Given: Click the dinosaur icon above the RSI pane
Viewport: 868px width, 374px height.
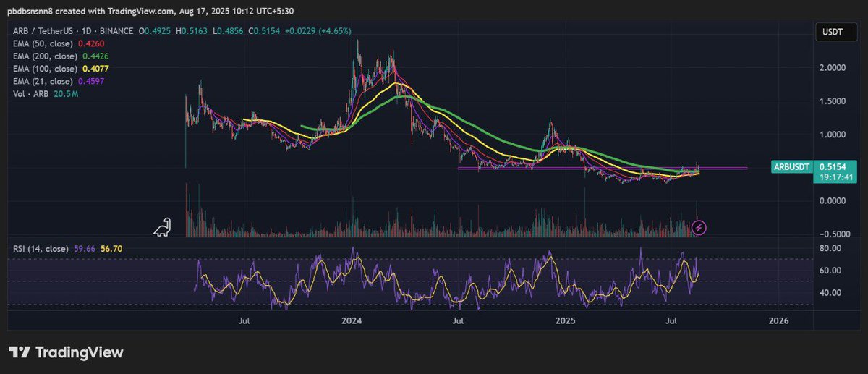Looking at the screenshot, I should point(163,226).
